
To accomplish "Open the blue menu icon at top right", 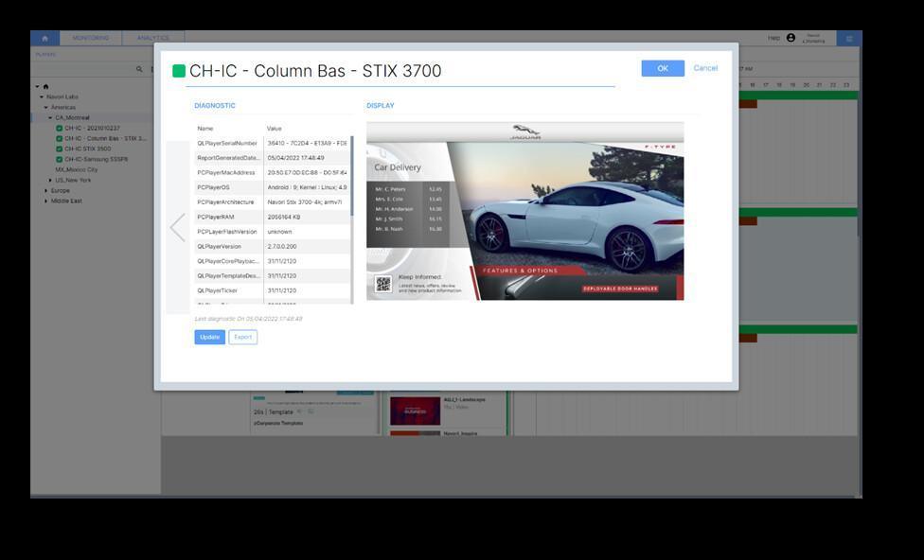I will tap(849, 38).
